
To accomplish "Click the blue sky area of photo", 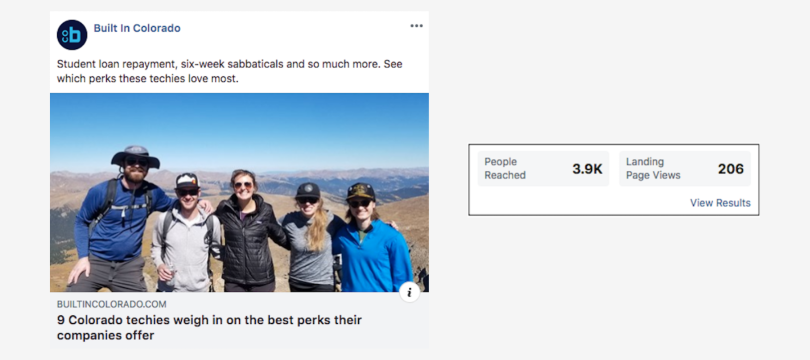I will point(239,129).
